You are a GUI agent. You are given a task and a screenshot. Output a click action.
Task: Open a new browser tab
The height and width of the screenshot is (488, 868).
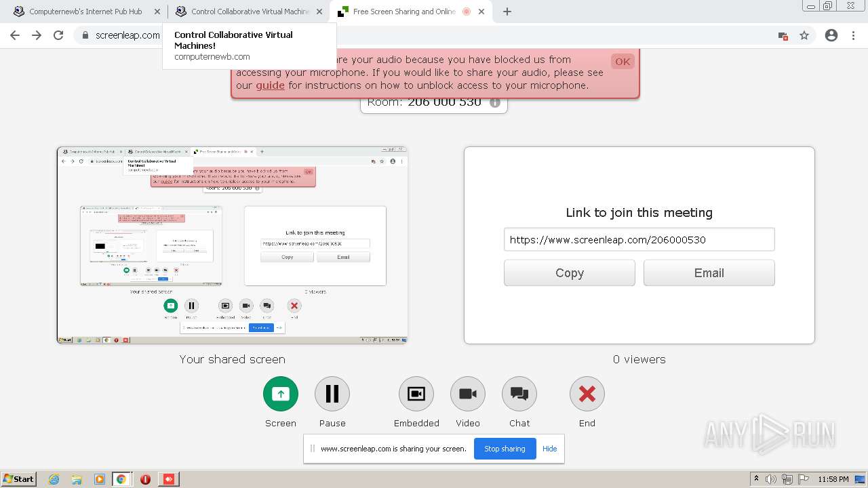click(x=507, y=12)
